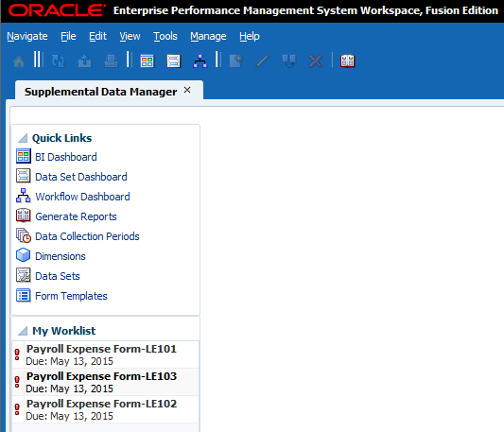504x432 pixels.
Task: Click the Data Sets quick link icon
Action: (24, 275)
